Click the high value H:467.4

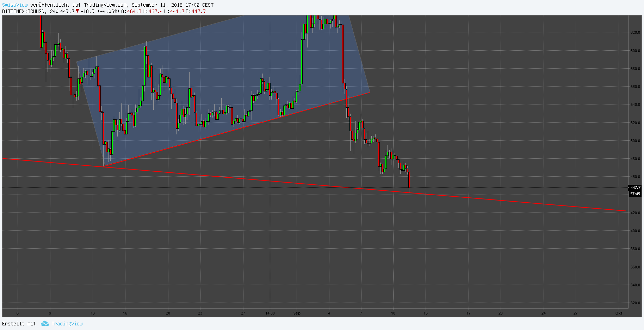[153, 11]
